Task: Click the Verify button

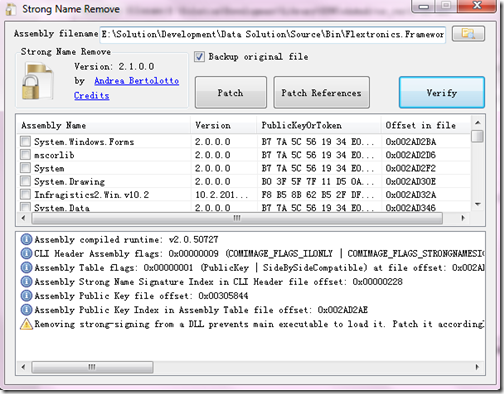Action: click(442, 93)
